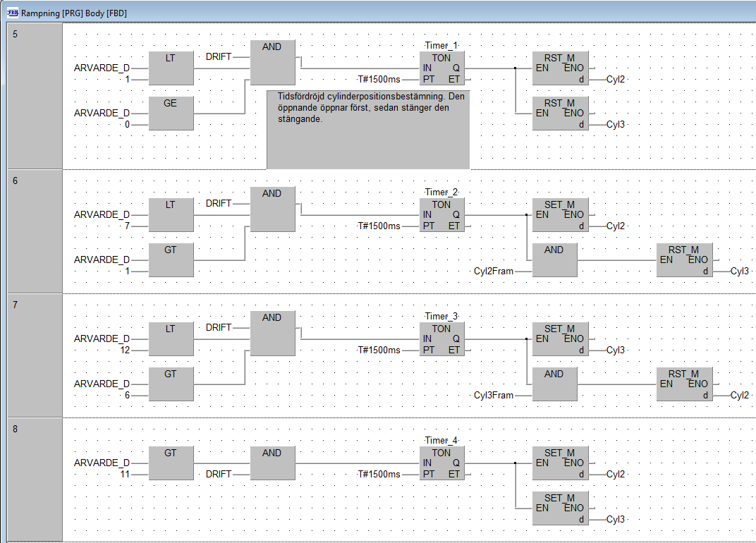Select the network 7 header

coord(34,354)
